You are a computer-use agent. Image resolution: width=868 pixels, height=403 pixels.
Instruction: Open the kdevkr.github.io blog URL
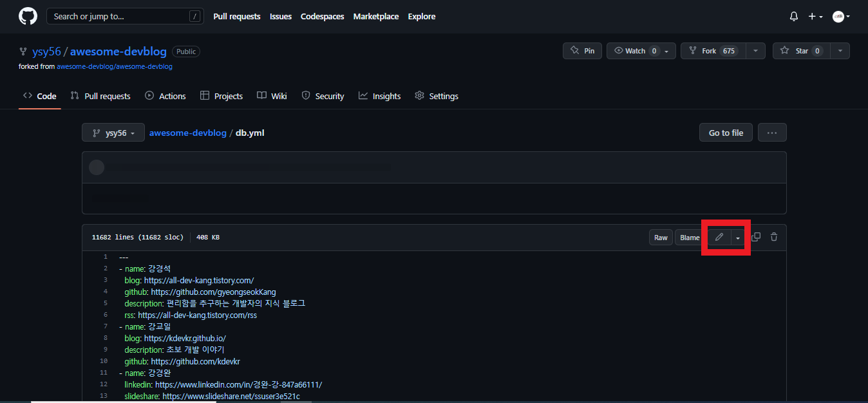coord(185,338)
